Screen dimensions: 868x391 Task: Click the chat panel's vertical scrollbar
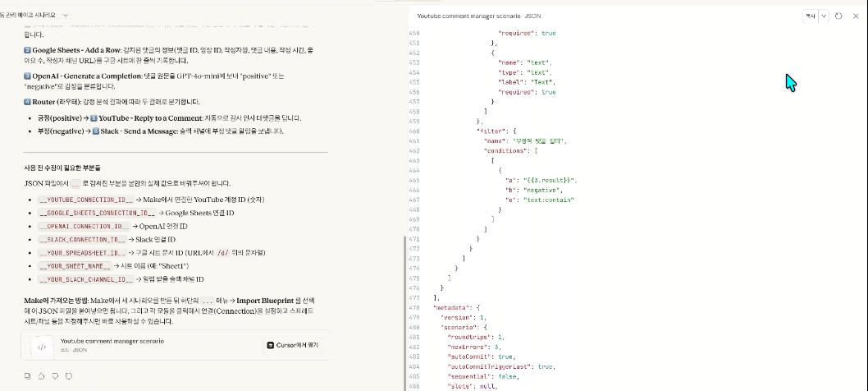[405, 313]
